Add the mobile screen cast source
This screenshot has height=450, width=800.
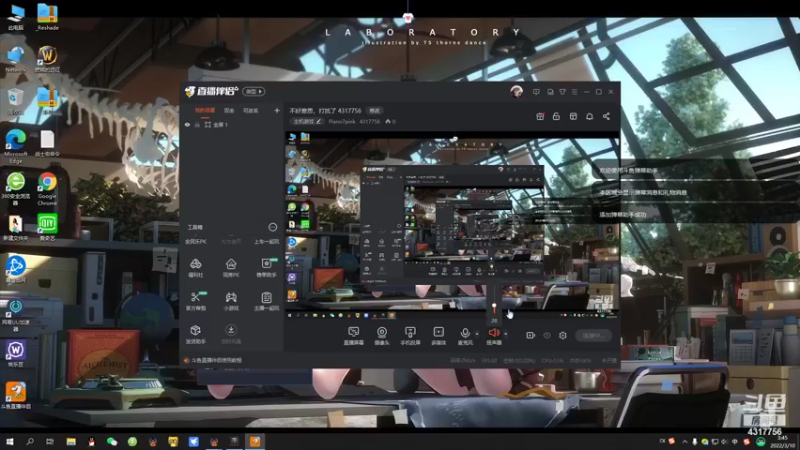410,336
